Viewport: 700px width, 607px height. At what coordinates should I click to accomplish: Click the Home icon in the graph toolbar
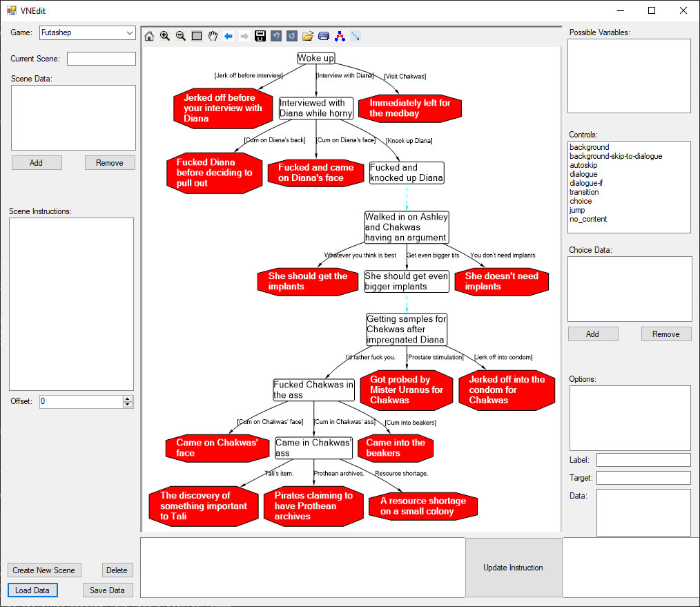[149, 36]
